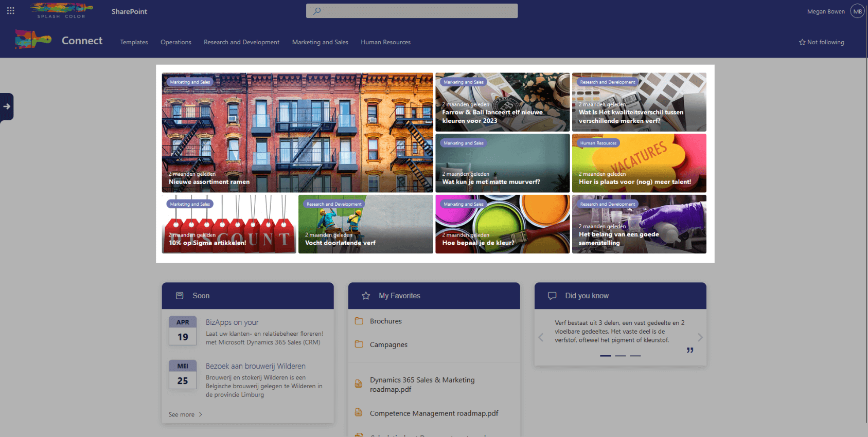This screenshot has height=437, width=868.
Task: Expand See more events chevron
Action: click(201, 415)
